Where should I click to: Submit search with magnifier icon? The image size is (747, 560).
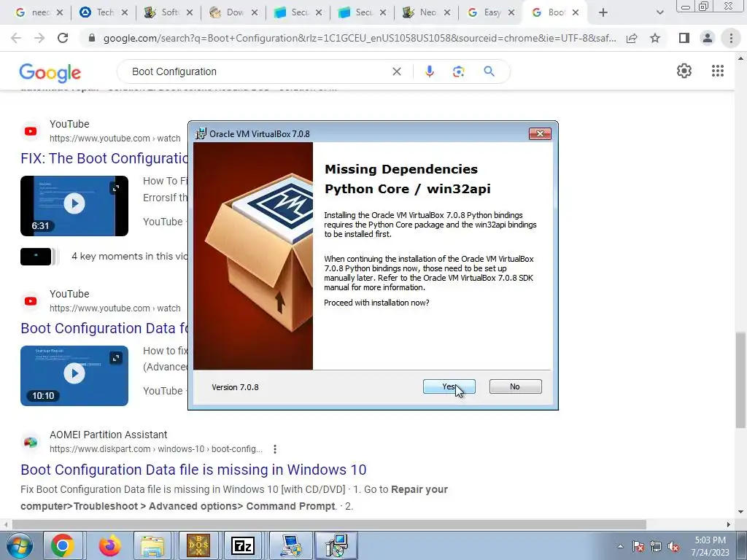pos(489,71)
